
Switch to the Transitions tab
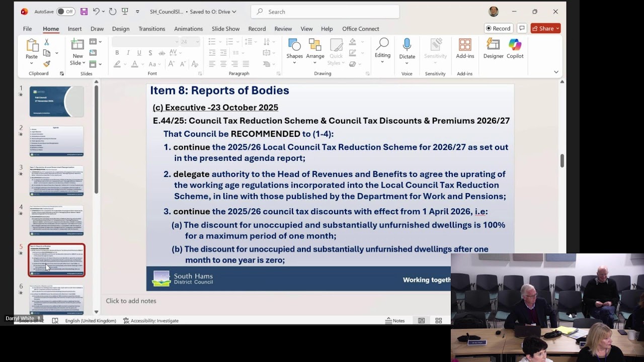(151, 29)
